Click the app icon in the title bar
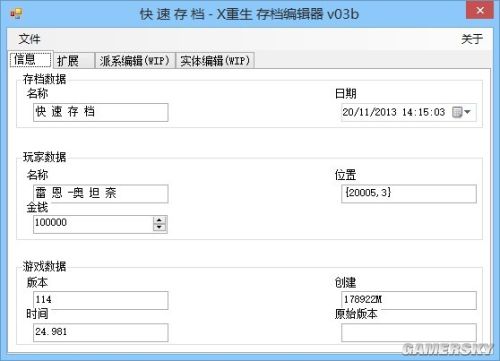The image size is (500, 361). 16,13
